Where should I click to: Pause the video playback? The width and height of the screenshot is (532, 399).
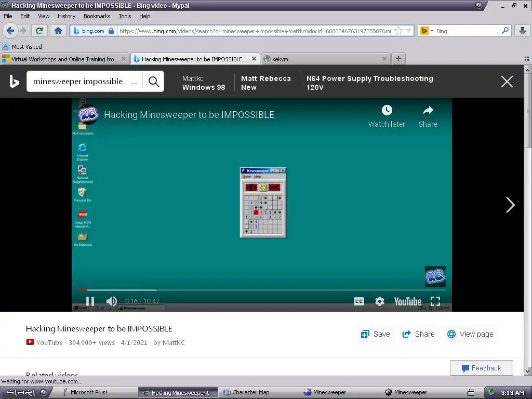pos(90,301)
